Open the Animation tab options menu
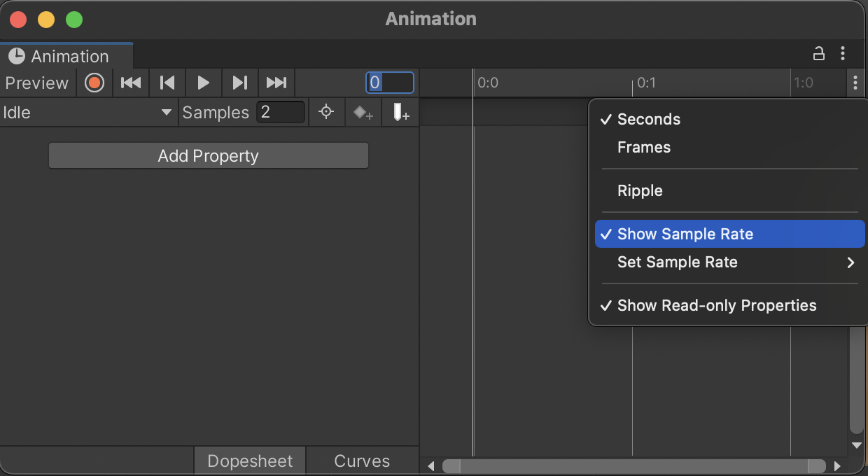This screenshot has height=476, width=868. point(843,54)
